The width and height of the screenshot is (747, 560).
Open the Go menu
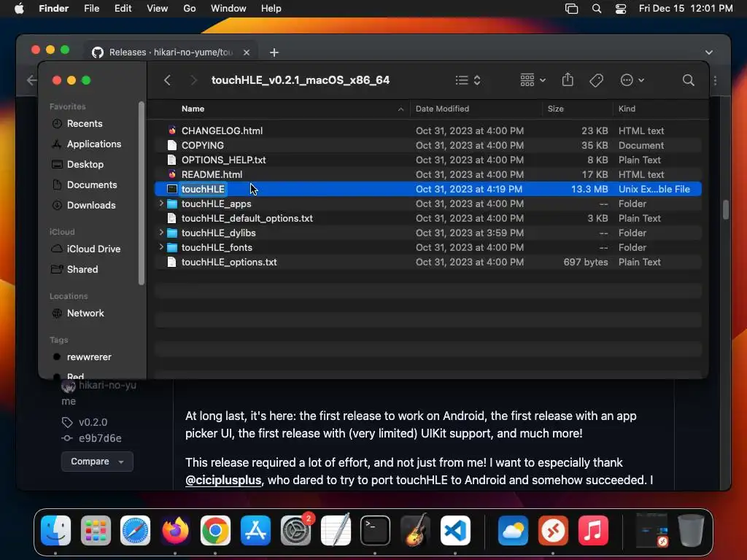[189, 9]
